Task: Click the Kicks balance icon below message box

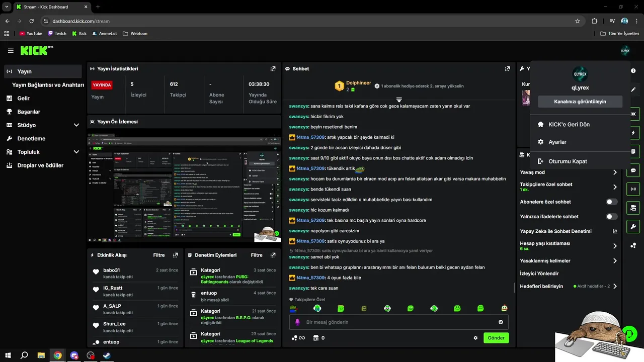Action: coord(294,338)
